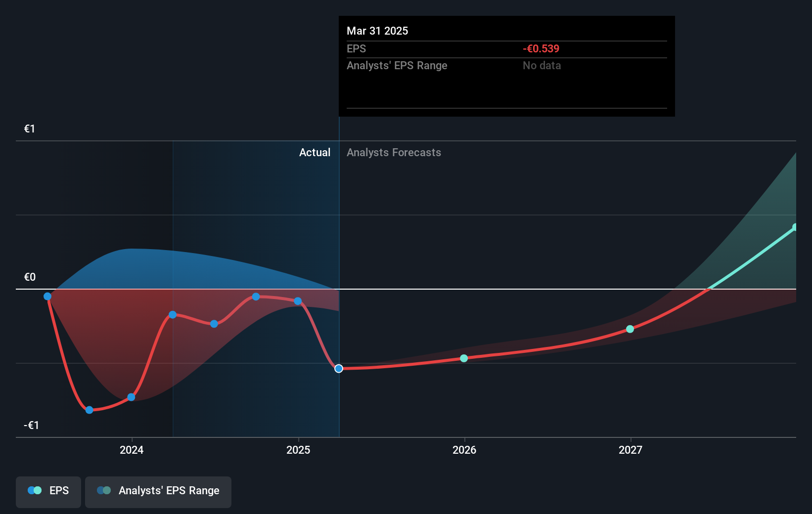812x514 pixels.
Task: Select the 2027 forecast EPS point
Action: (x=630, y=329)
